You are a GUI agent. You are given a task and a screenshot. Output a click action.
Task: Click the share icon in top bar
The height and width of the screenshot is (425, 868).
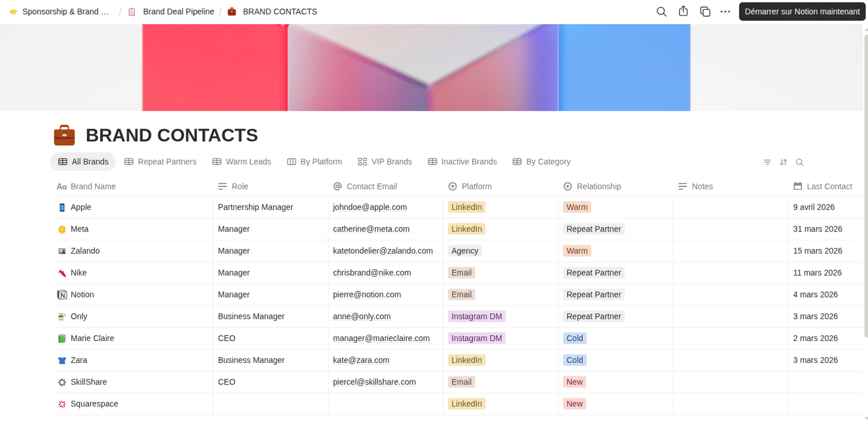(683, 12)
